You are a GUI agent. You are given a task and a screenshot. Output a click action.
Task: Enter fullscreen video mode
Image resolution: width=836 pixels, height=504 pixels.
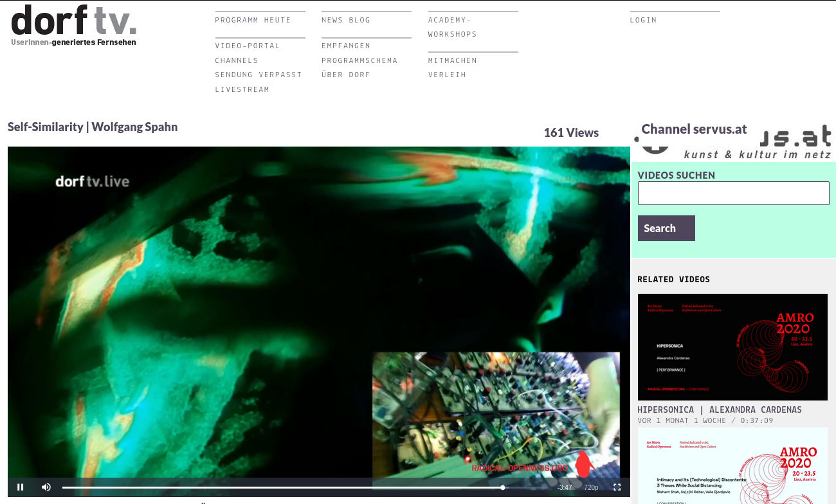[x=617, y=487]
